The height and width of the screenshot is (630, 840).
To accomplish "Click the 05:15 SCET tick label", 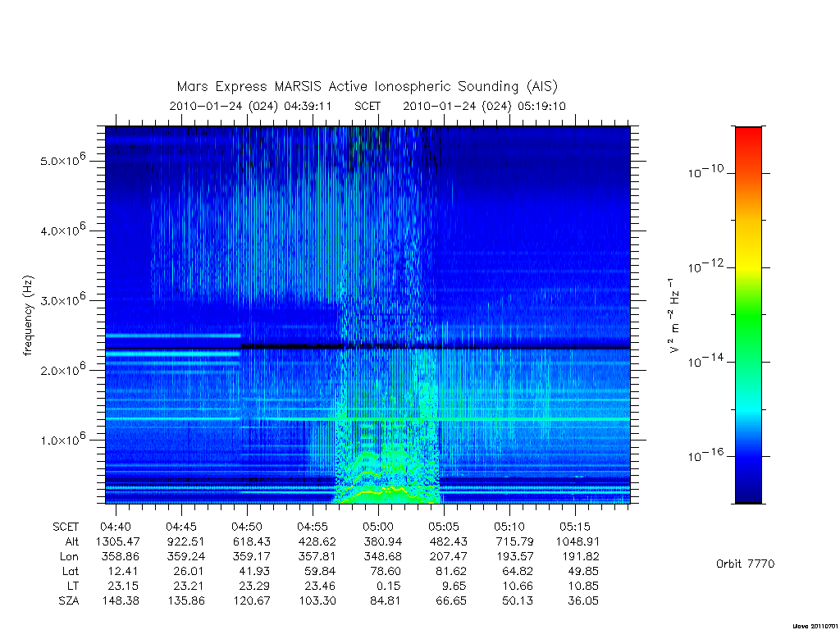I will [x=575, y=527].
